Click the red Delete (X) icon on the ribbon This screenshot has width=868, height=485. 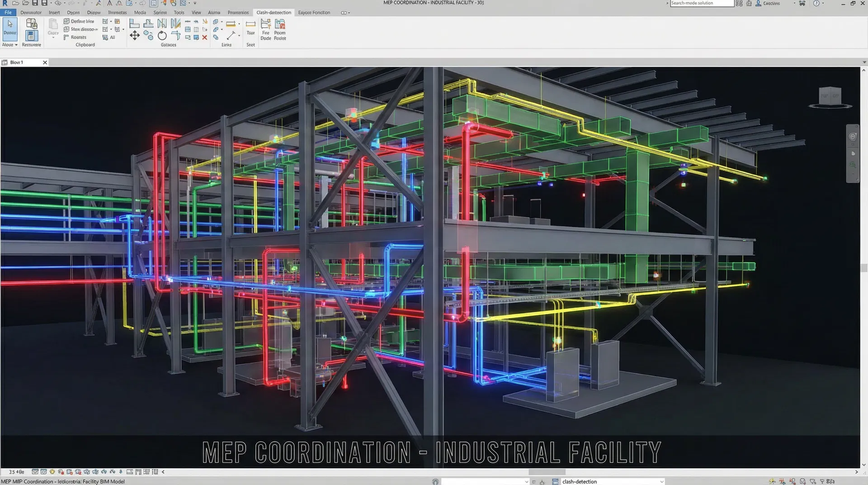204,38
